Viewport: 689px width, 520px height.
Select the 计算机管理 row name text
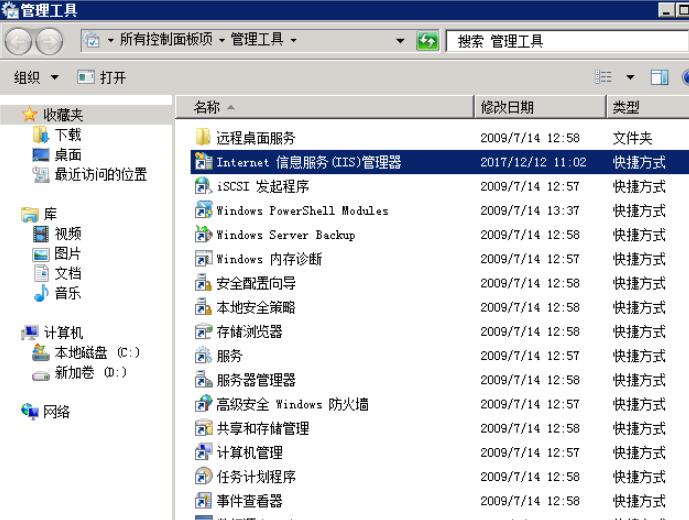tap(250, 452)
